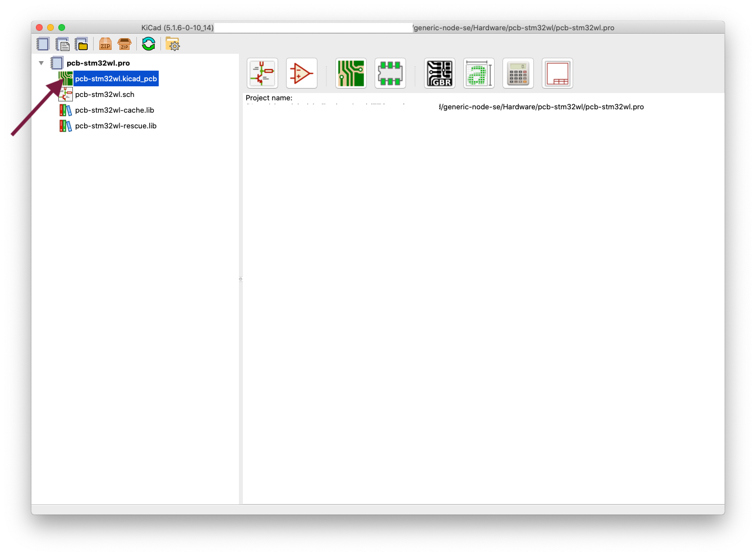Unarchive project from ZIP box icon
756x556 pixels.
pyautogui.click(x=125, y=44)
